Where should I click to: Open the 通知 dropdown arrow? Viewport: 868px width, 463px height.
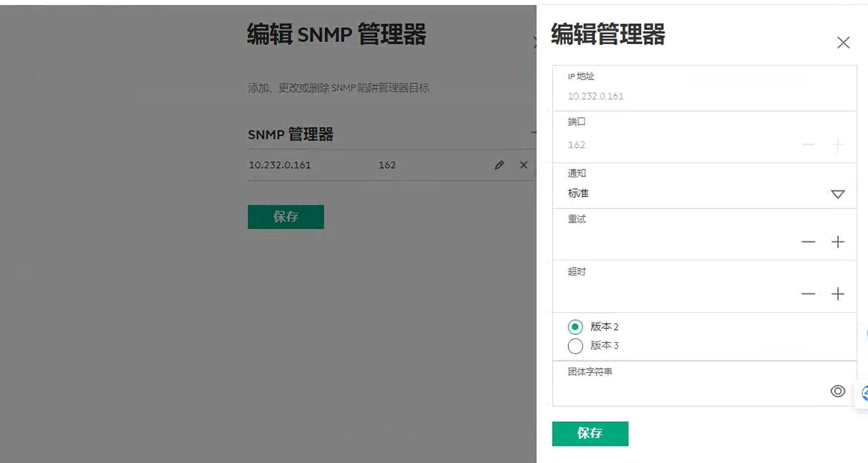point(838,194)
